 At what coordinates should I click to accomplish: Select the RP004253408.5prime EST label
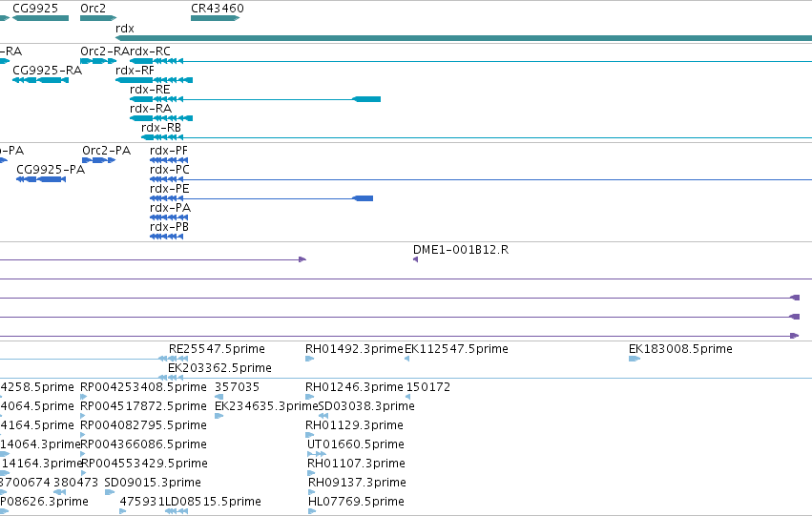point(143,387)
